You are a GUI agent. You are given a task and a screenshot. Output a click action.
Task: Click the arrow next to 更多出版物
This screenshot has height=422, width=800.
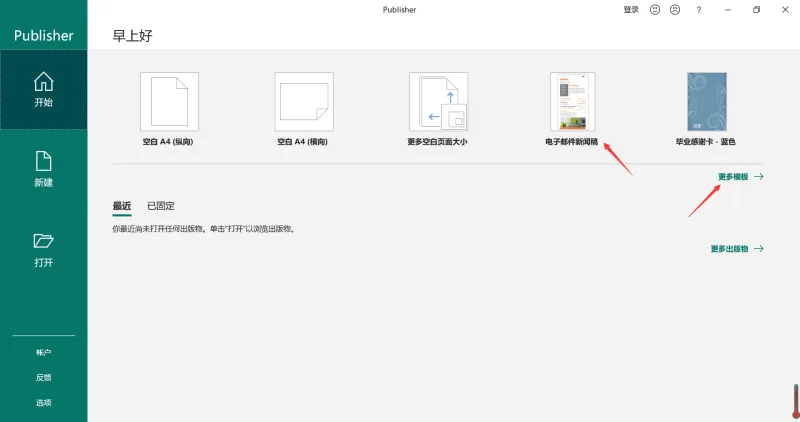759,249
